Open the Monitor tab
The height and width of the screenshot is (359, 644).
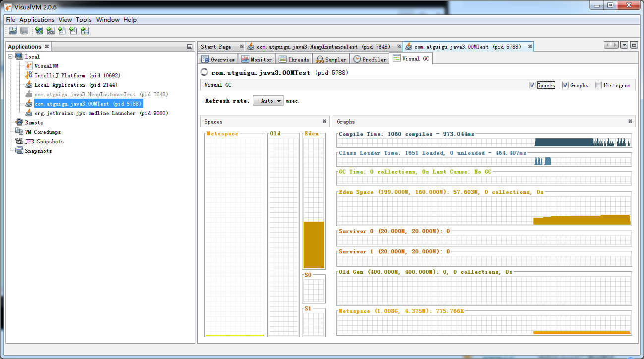coord(257,59)
